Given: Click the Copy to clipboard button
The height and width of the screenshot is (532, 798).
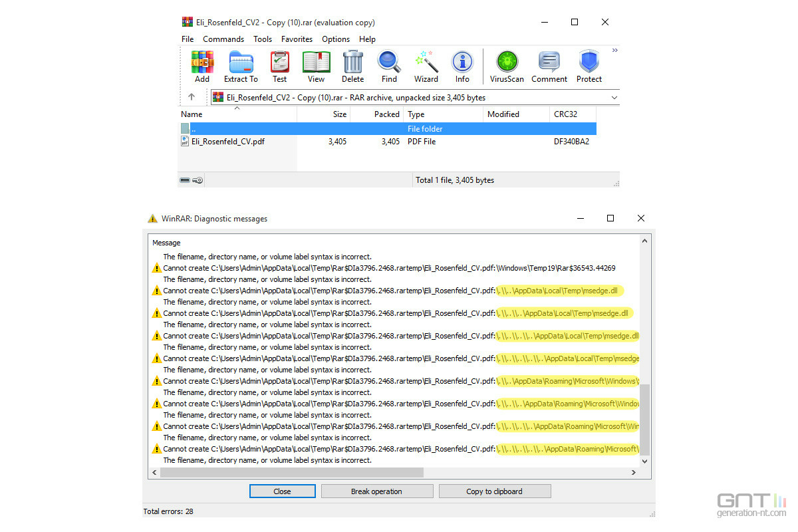Looking at the screenshot, I should pos(495,491).
